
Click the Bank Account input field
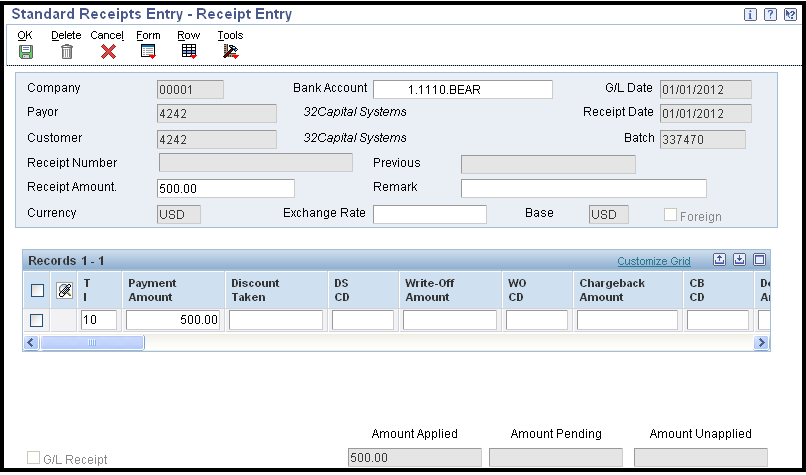(x=463, y=89)
